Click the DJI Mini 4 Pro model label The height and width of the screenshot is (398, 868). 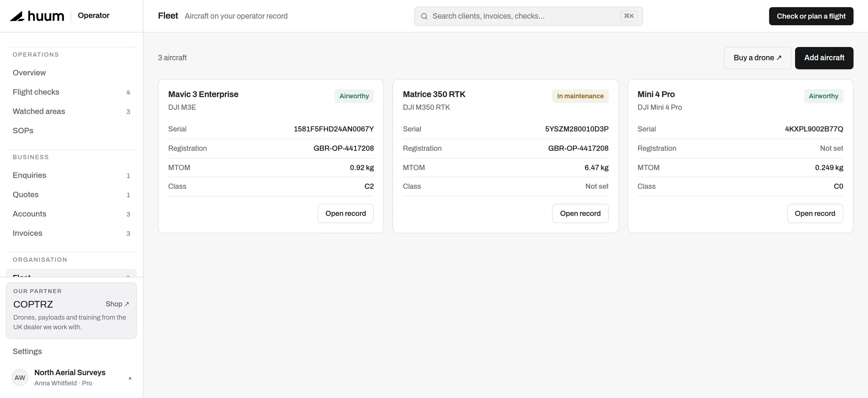(660, 107)
